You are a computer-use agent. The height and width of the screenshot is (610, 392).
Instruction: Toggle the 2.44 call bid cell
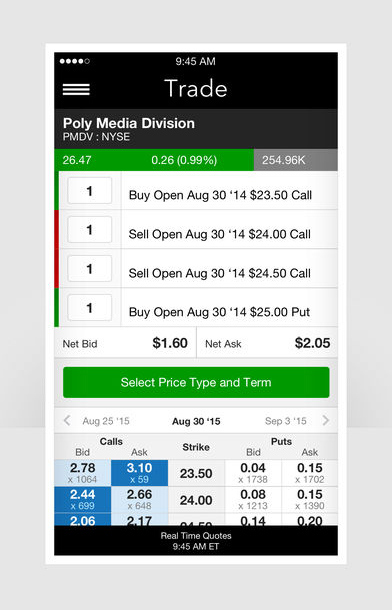tap(82, 500)
